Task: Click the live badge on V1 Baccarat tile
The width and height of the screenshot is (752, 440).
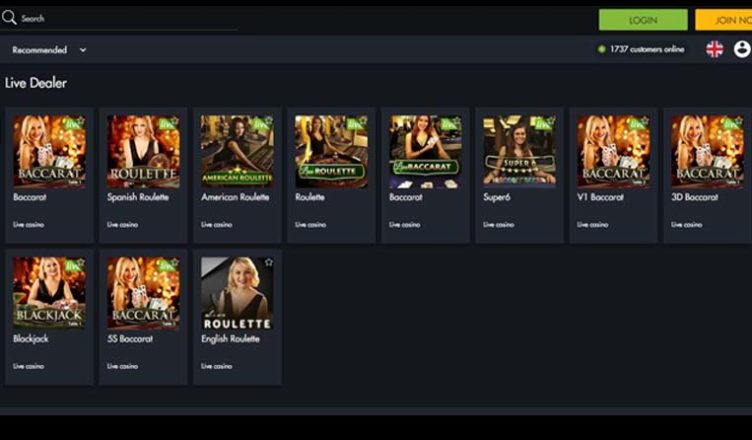Action: 634,123
